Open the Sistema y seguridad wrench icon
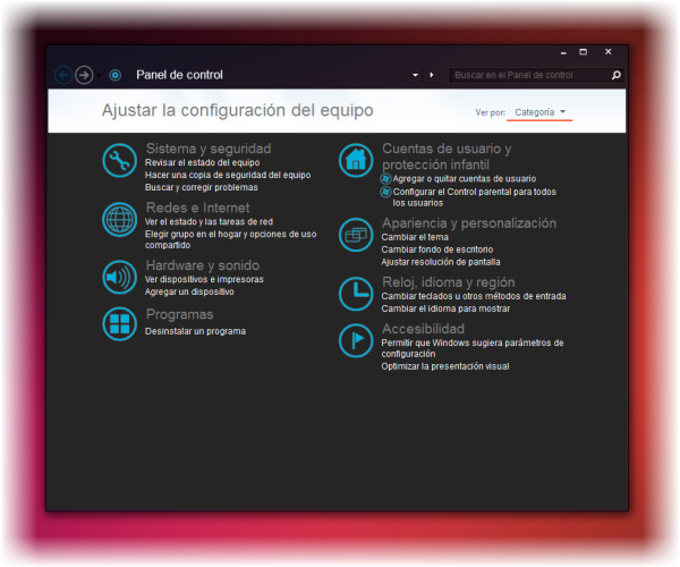This screenshot has height=567, width=680. coord(120,161)
